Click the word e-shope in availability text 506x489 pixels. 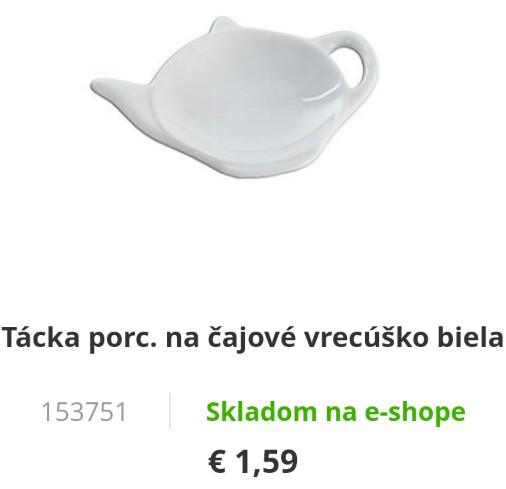[415, 413]
